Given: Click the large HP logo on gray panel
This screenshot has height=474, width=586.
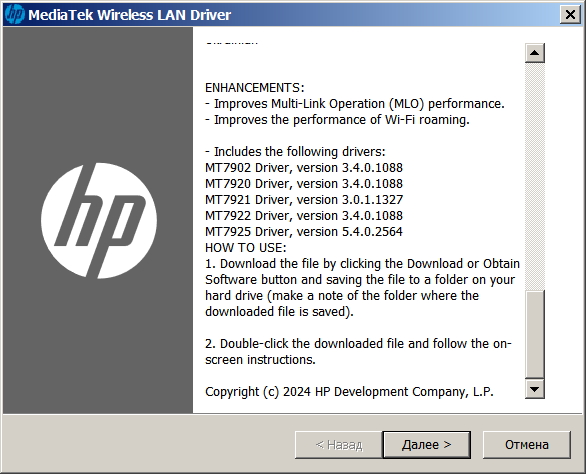Looking at the screenshot, I should click(99, 221).
